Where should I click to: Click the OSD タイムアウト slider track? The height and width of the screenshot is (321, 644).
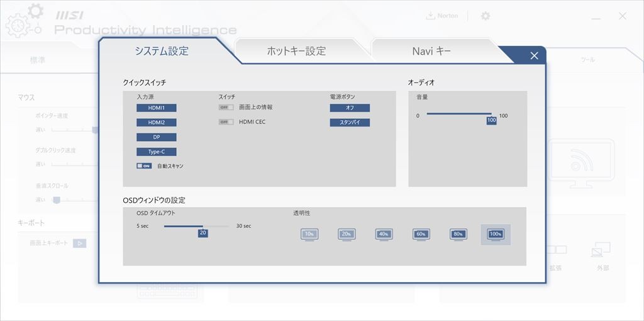196,226
